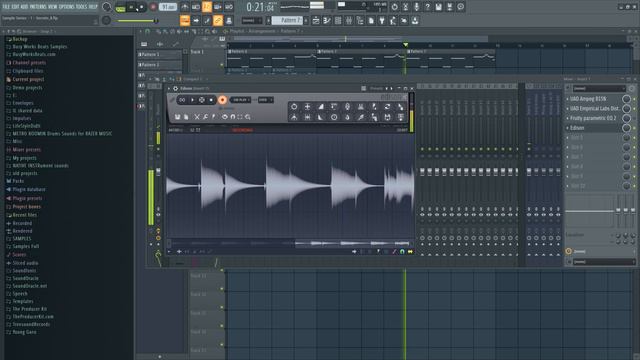Select Pattern 1 in the playlist picker
Screen dimensions: 640x360
[159, 54]
